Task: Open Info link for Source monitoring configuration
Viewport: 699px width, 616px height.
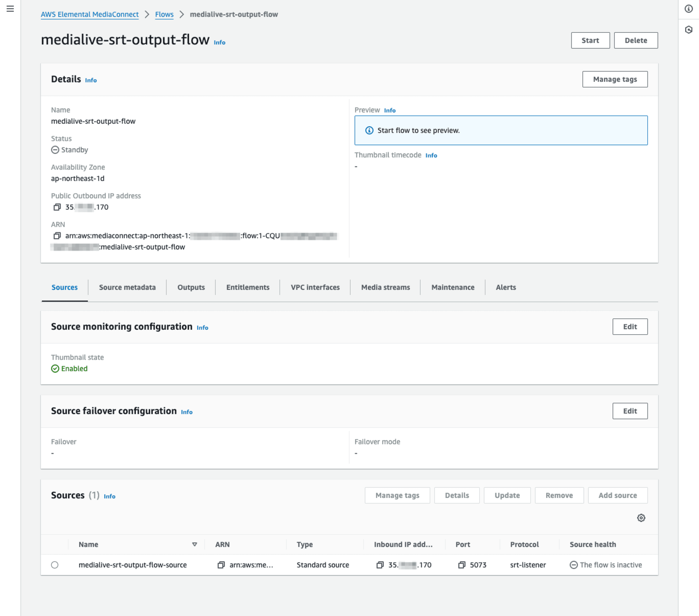Action: coord(202,328)
